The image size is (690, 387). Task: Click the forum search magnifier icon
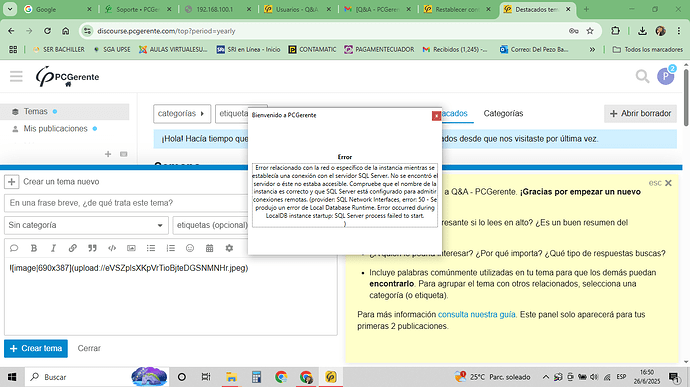click(642, 77)
